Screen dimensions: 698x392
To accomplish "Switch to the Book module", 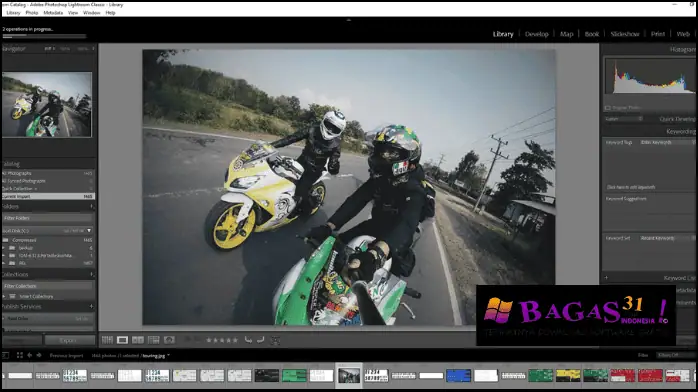I will [592, 34].
